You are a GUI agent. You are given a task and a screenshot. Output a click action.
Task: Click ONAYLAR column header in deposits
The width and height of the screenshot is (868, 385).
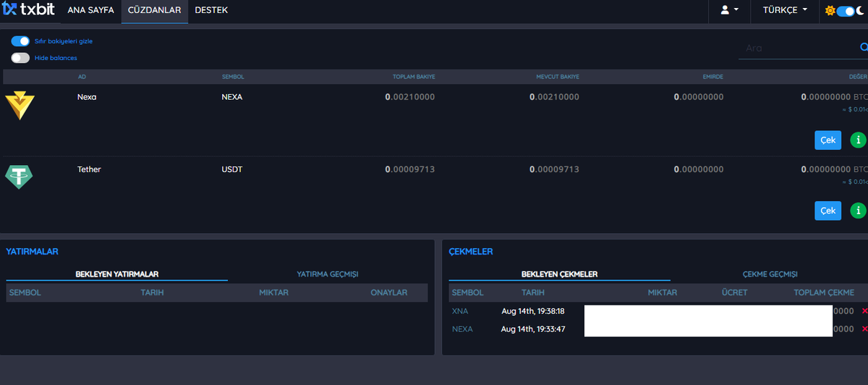click(x=389, y=292)
